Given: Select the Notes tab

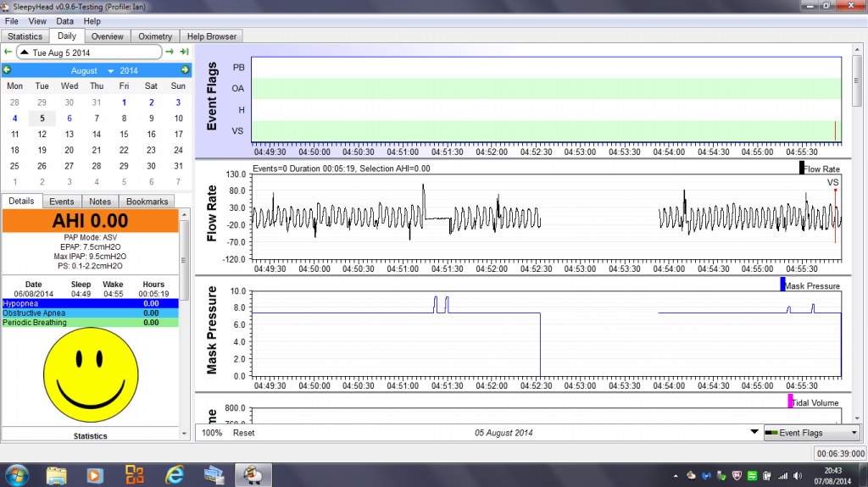Looking at the screenshot, I should pos(100,202).
